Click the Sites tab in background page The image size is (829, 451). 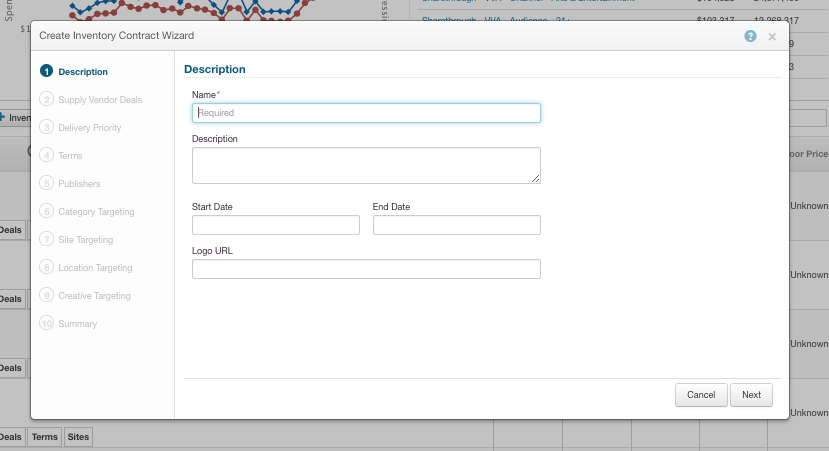tap(78, 437)
